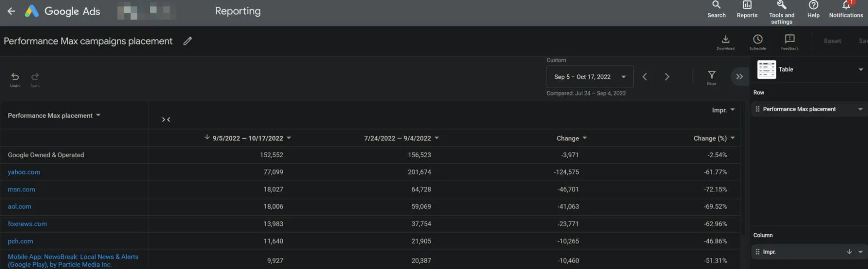Redo the last change

pyautogui.click(x=35, y=79)
